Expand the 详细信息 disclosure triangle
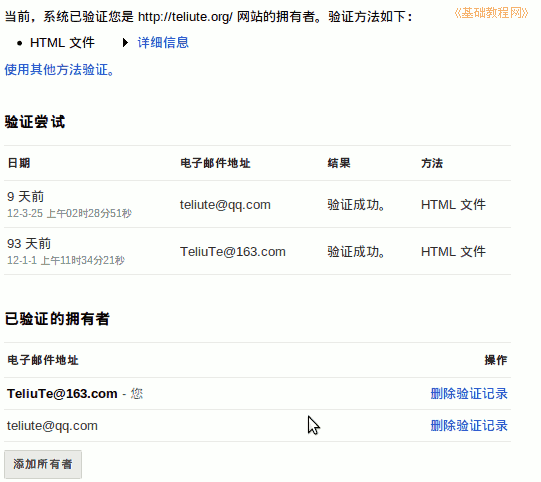The width and height of the screenshot is (541, 482). [x=125, y=43]
